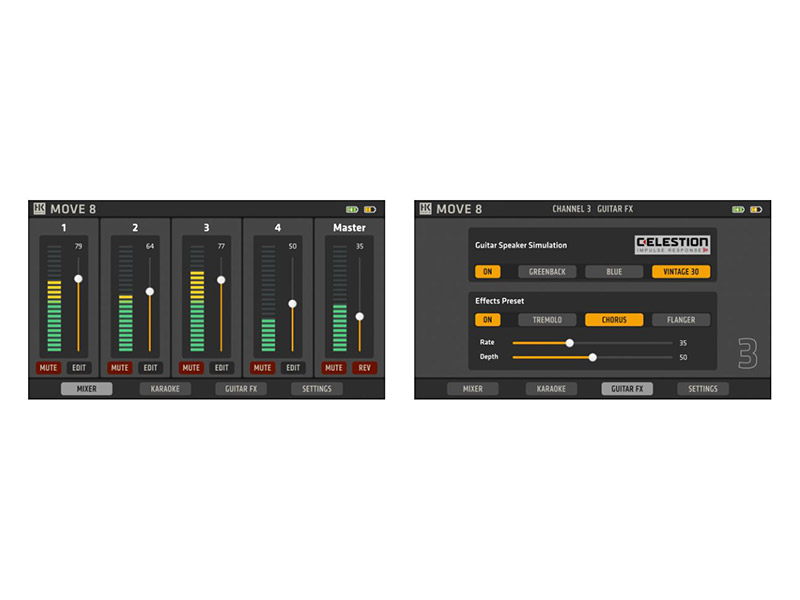Click channel 1 volume fader knob

(78, 279)
